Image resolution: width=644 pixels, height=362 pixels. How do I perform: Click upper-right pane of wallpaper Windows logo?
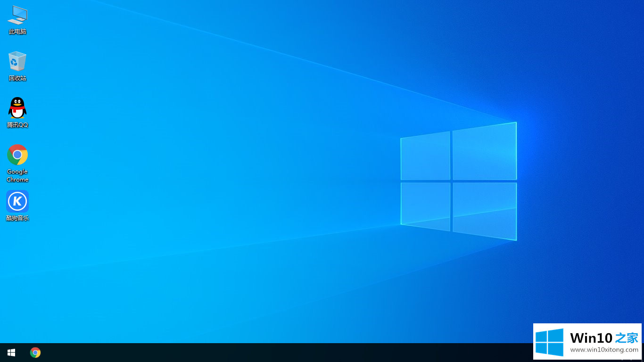coord(484,151)
